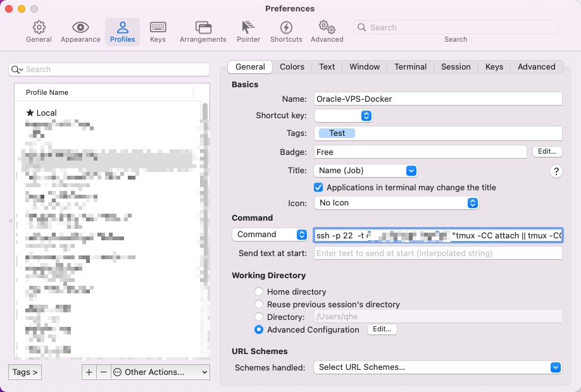Open the Other Actions menu

point(160,372)
